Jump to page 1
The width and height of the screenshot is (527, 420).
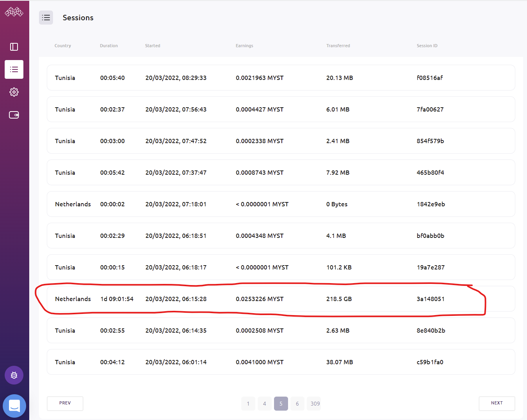coord(248,404)
